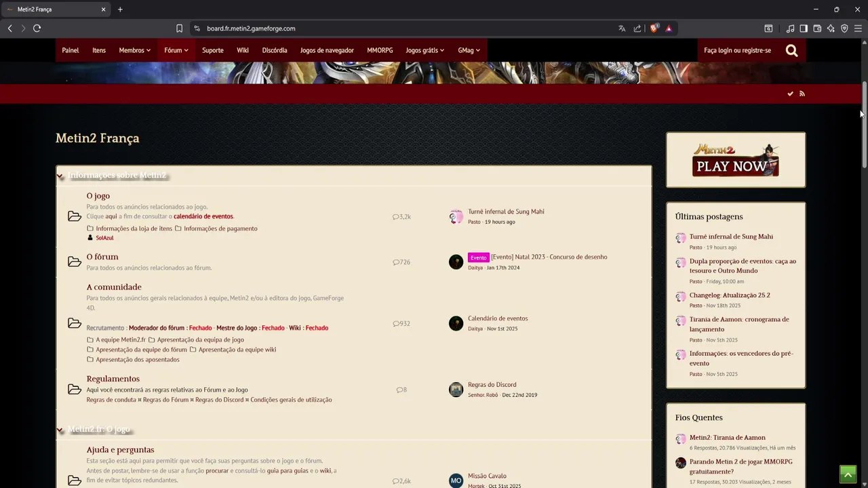Expand the GMag dropdown menu

click(x=469, y=50)
